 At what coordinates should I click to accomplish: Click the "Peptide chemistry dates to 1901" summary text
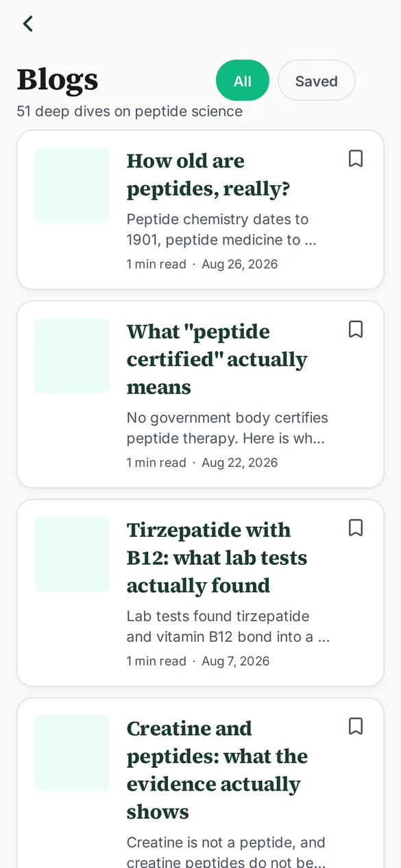(221, 230)
